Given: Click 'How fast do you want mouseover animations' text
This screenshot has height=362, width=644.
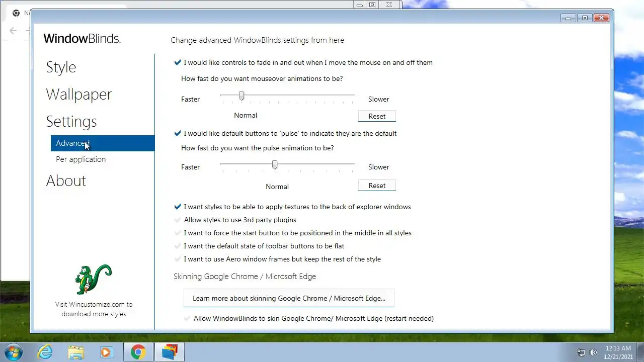Looking at the screenshot, I should coord(262,78).
